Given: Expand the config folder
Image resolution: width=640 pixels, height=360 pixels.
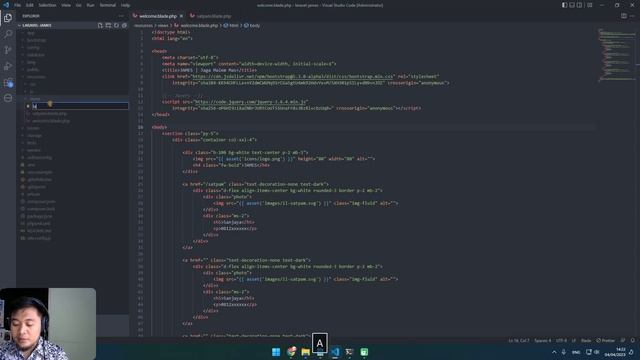Looking at the screenshot, I should coord(33,48).
